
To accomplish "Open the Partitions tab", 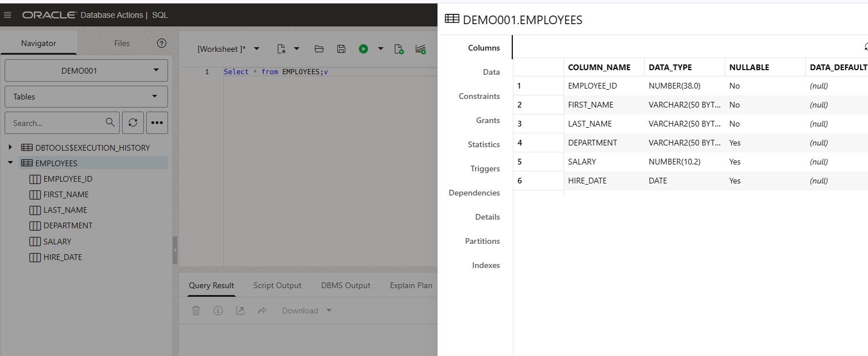I will 482,241.
